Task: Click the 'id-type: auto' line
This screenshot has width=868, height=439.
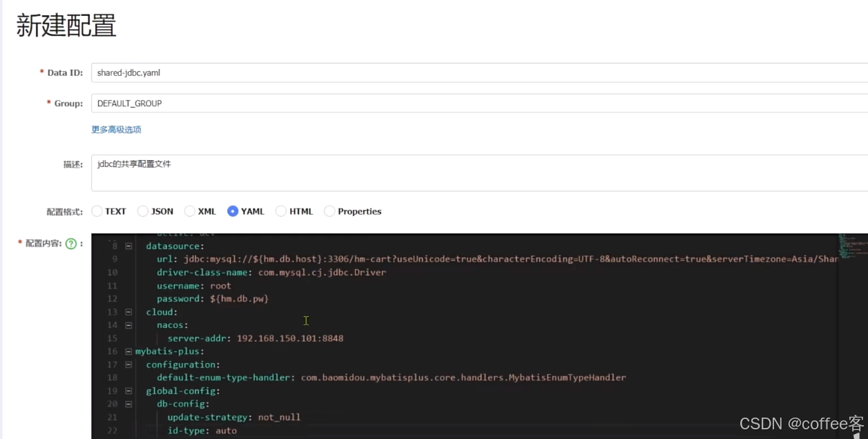Action: (x=202, y=430)
